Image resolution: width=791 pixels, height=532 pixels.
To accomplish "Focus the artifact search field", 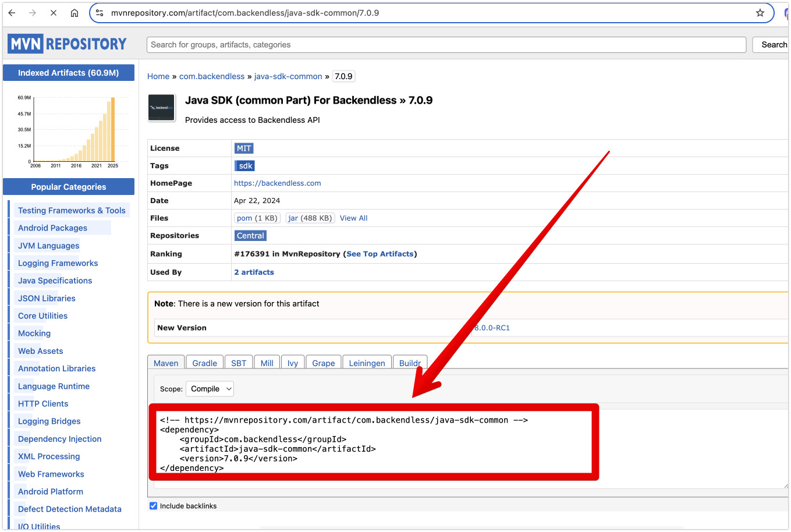I will coord(446,45).
